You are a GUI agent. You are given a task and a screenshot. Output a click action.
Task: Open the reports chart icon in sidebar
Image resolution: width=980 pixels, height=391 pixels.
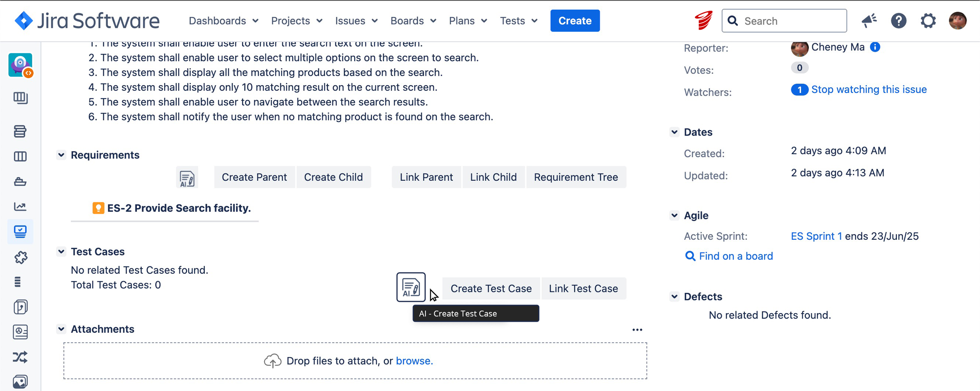(x=20, y=206)
